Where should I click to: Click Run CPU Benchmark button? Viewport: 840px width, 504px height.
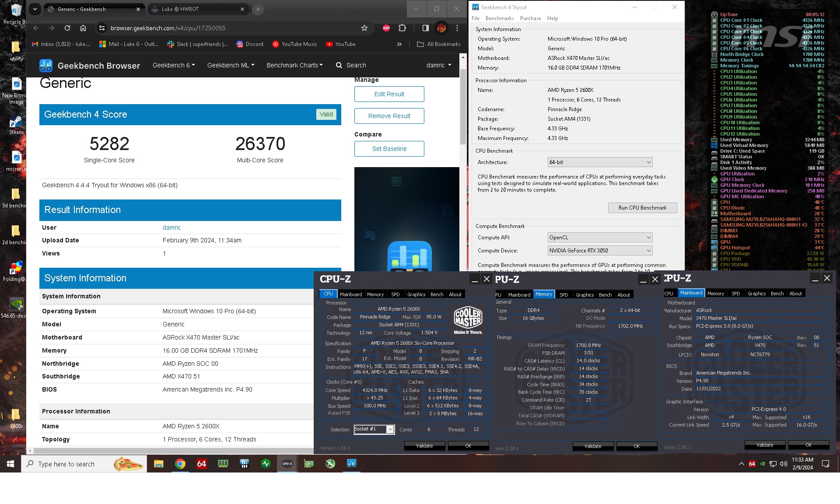pos(642,208)
